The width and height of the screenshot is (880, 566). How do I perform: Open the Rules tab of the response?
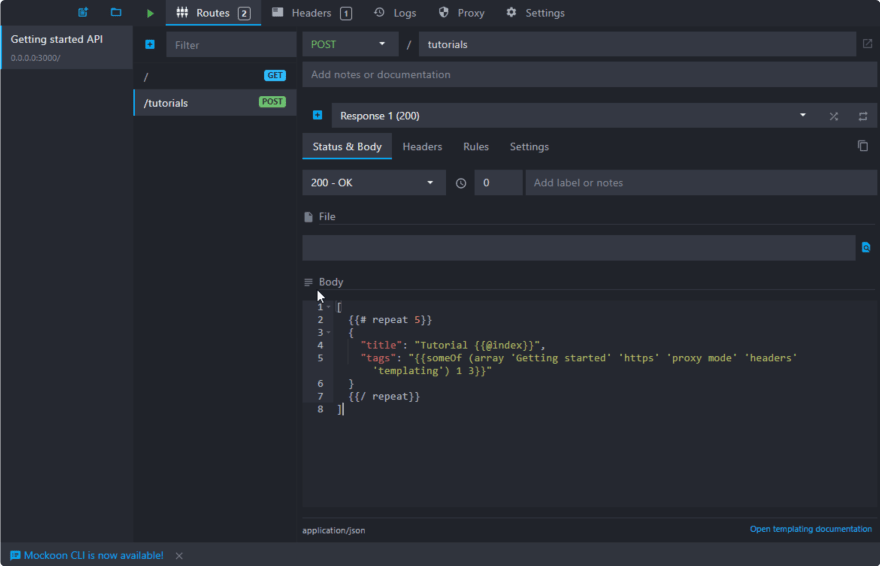(475, 147)
